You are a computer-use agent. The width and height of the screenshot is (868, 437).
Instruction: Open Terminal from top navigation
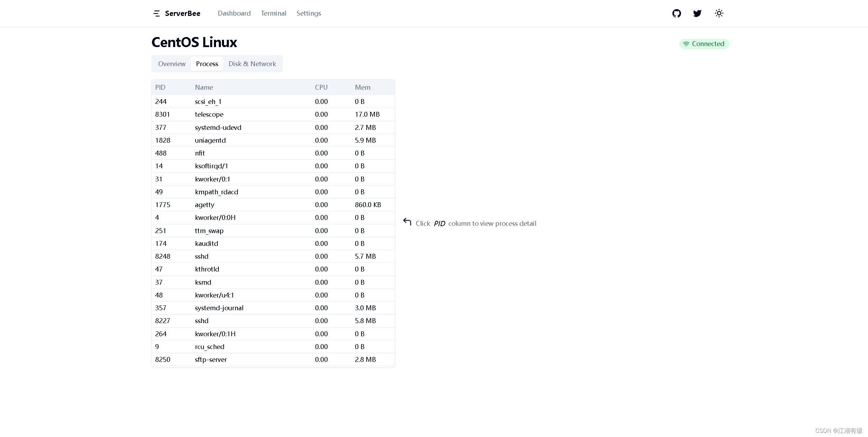[x=274, y=14]
